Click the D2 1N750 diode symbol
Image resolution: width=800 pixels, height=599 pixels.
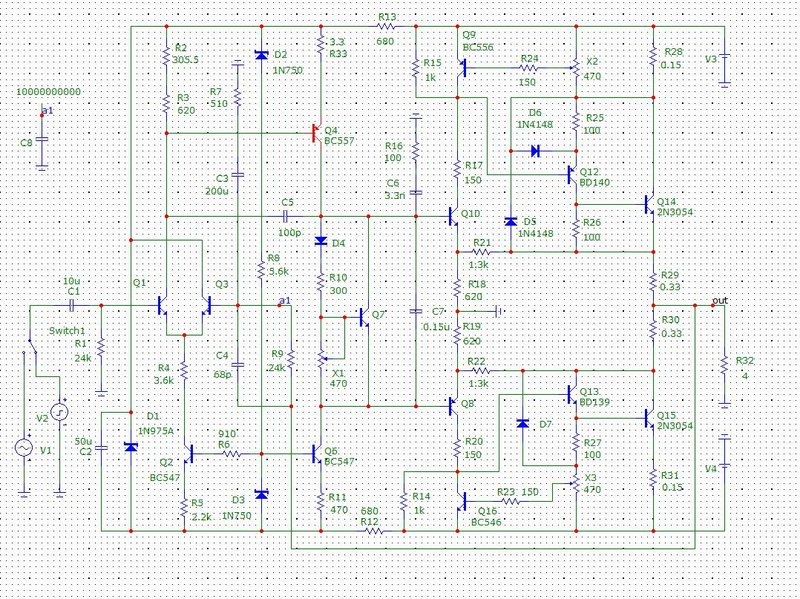click(261, 55)
